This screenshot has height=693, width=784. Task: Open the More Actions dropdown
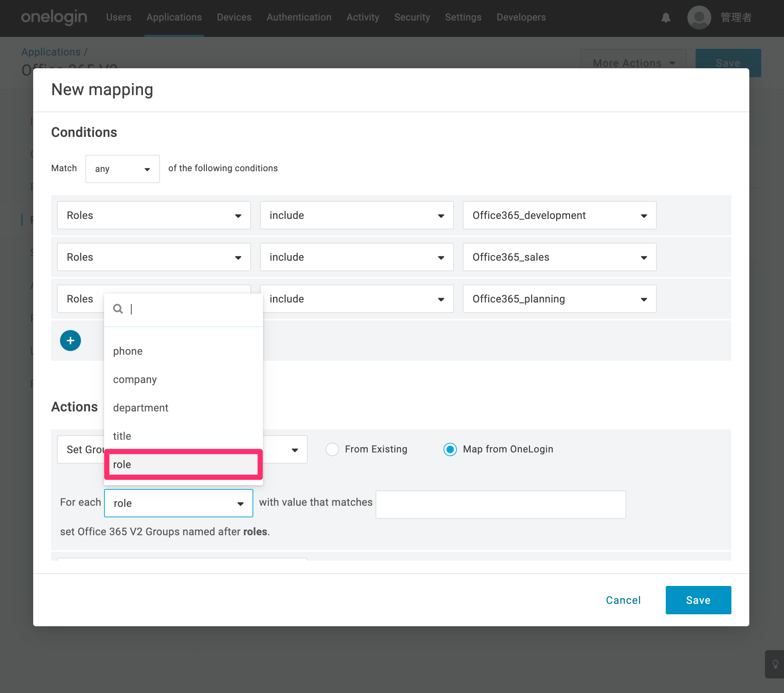pos(633,63)
